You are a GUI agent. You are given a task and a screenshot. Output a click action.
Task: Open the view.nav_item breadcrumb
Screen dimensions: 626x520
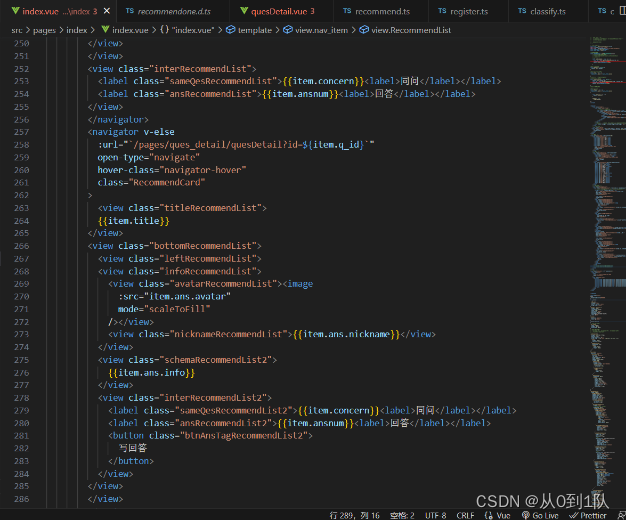pyautogui.click(x=321, y=30)
